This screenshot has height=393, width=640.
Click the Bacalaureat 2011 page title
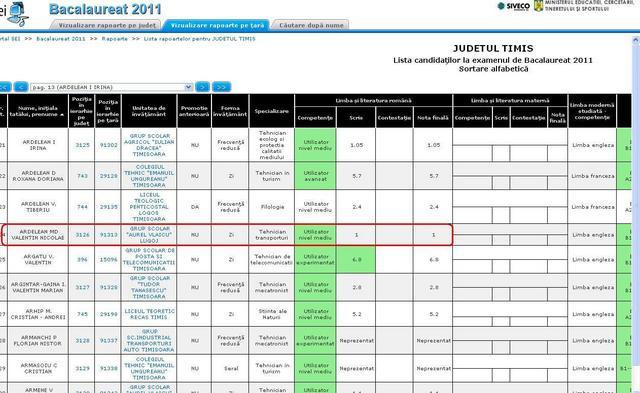(x=105, y=9)
